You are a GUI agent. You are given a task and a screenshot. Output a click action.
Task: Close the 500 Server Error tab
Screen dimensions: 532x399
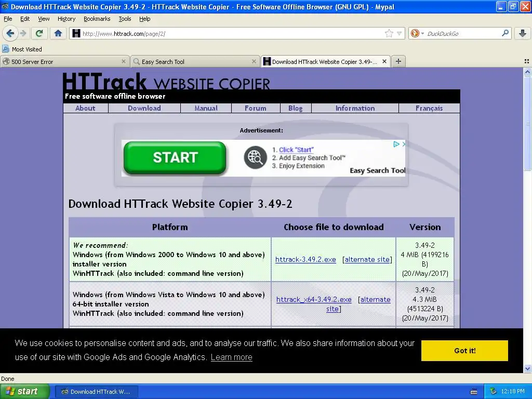[x=124, y=61]
